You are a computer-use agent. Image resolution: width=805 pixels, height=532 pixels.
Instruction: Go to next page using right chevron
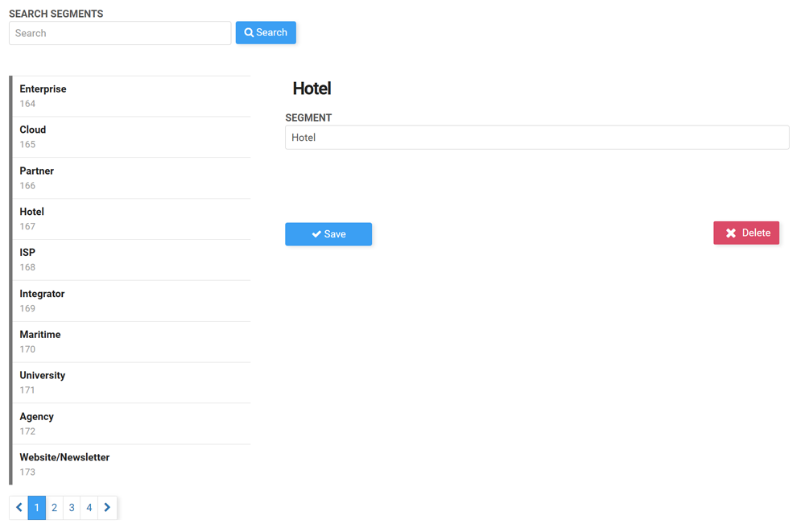pos(107,508)
